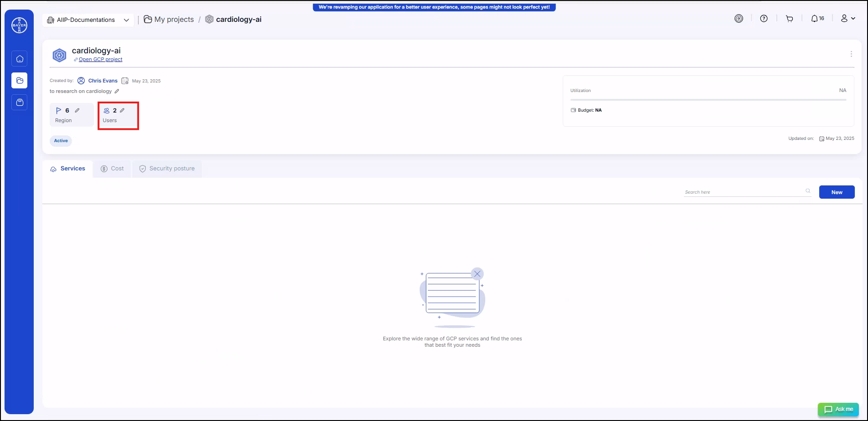
Task: Click the Budget: NA label
Action: [x=586, y=110]
